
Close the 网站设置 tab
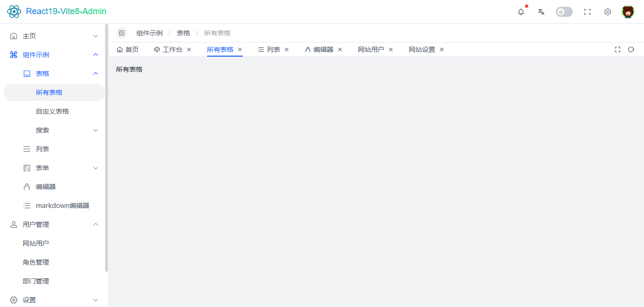coord(442,50)
